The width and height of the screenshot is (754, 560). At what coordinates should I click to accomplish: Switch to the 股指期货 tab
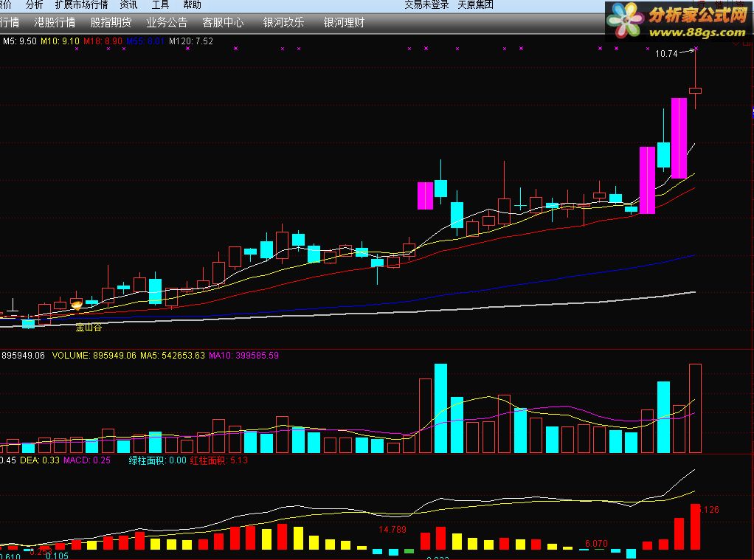(x=111, y=23)
